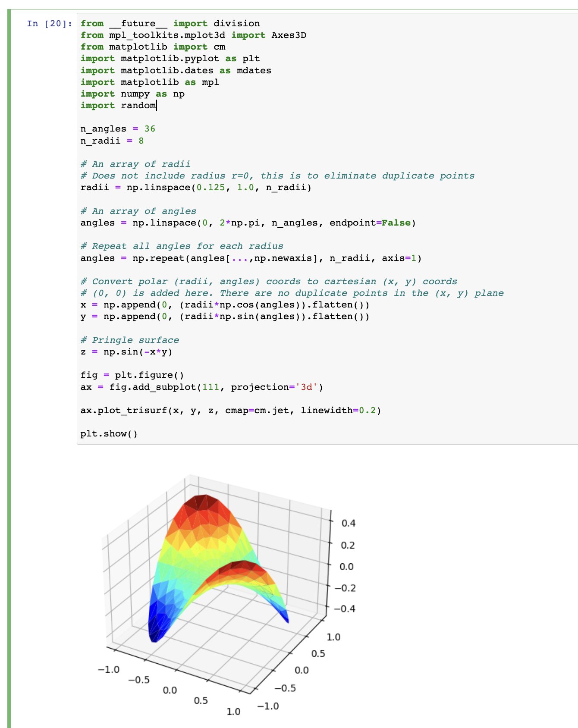
Task: Click the 'z = np.sin(-x*y)' line
Action: click(x=126, y=352)
